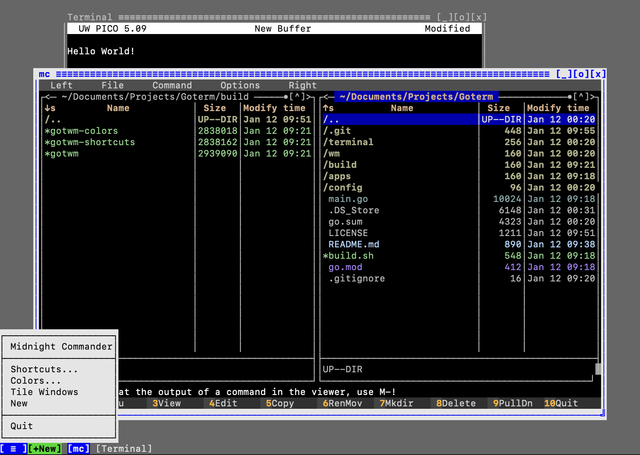Select New in the start menu
This screenshot has height=455, width=640.
pos(19,404)
